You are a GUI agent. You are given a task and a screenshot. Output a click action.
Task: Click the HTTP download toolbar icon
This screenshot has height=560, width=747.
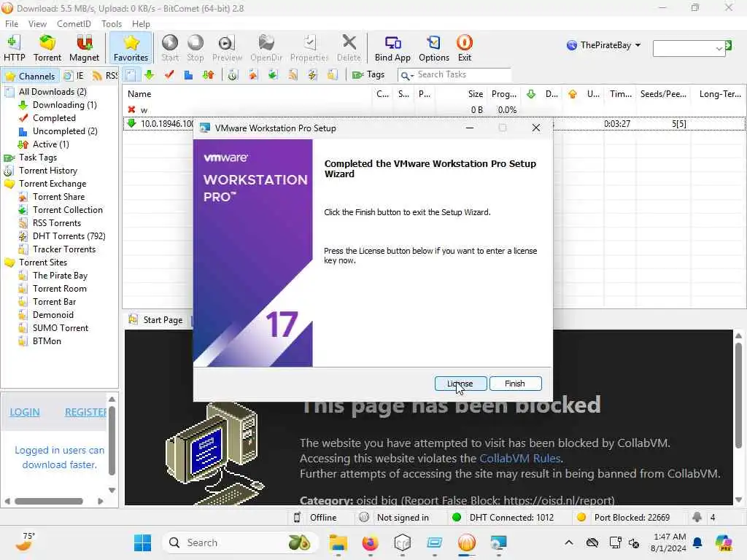click(x=14, y=48)
